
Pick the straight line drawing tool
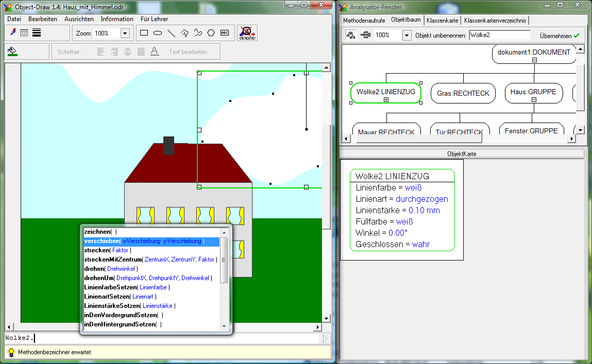coord(171,33)
